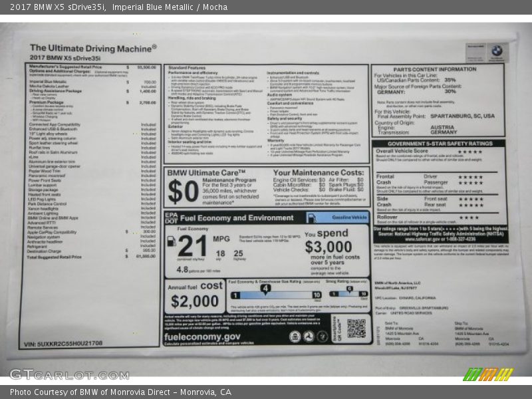Screen dimensions: 532x399
Task: Click the large '21' combined MPG figure
Action: click(x=192, y=246)
